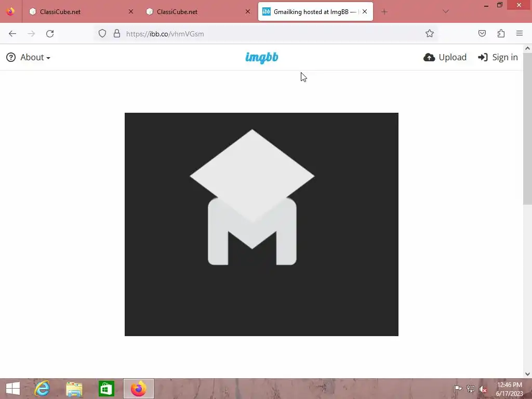
Task: Open Action Center flag icon
Action: 458,389
